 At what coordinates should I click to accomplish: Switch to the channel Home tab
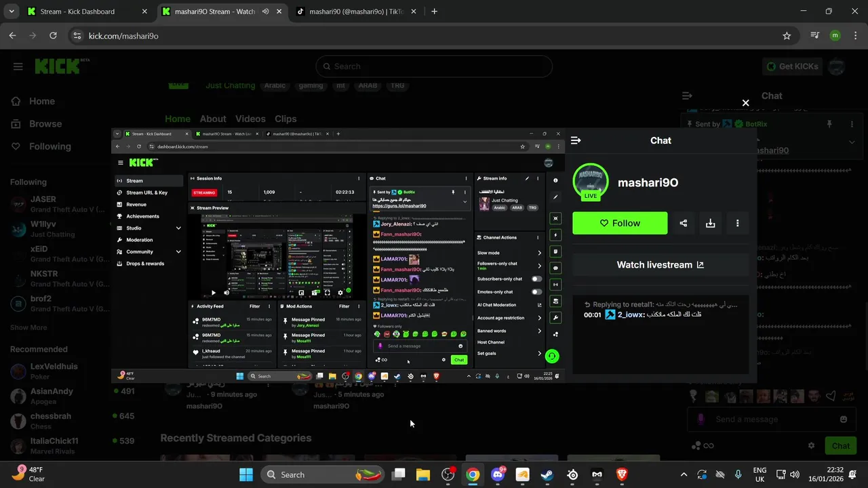(x=178, y=119)
